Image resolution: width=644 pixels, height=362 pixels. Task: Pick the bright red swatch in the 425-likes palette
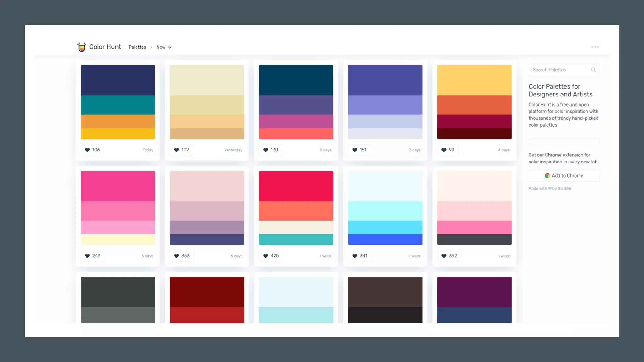296,186
